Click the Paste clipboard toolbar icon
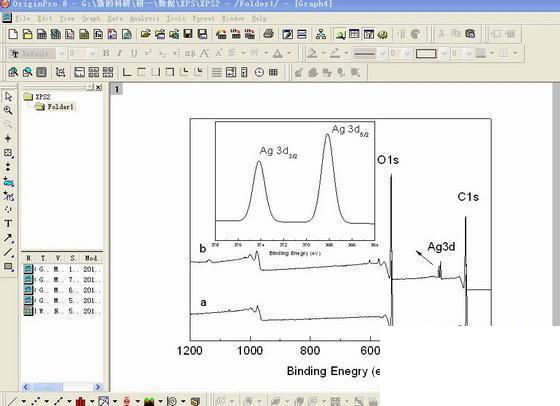560x406 pixels. [x=470, y=34]
